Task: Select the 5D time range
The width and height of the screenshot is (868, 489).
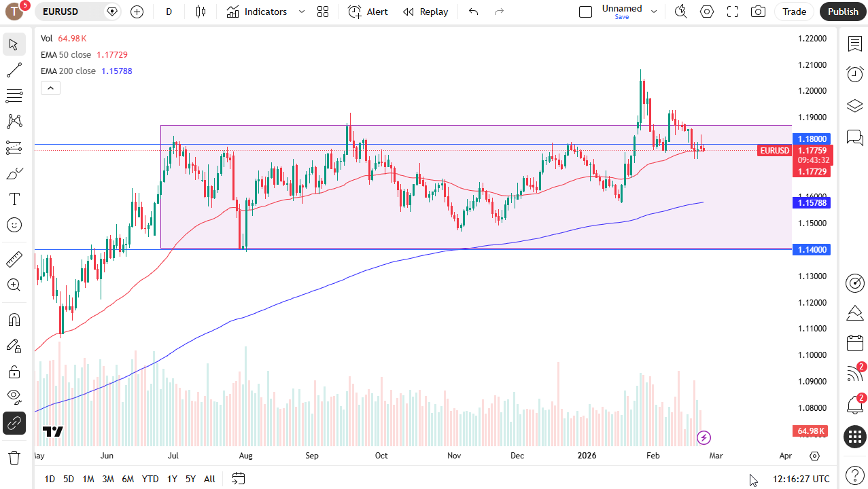Action: pyautogui.click(x=69, y=479)
